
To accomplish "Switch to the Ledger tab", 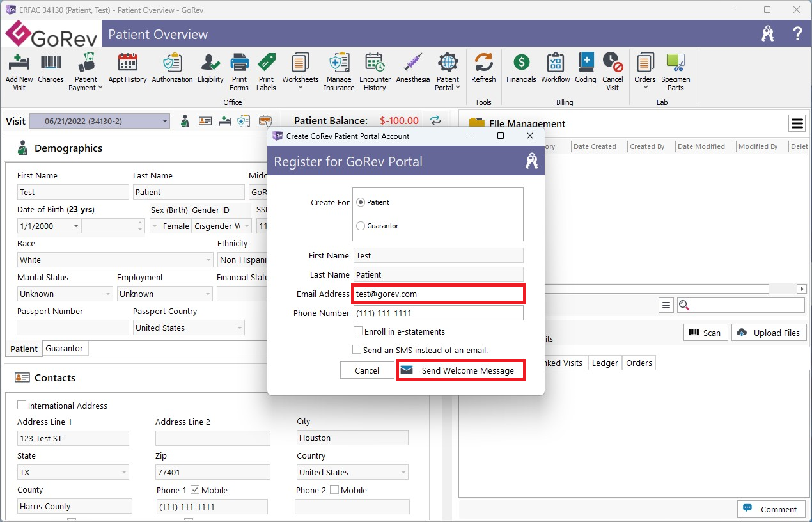I will [x=605, y=363].
